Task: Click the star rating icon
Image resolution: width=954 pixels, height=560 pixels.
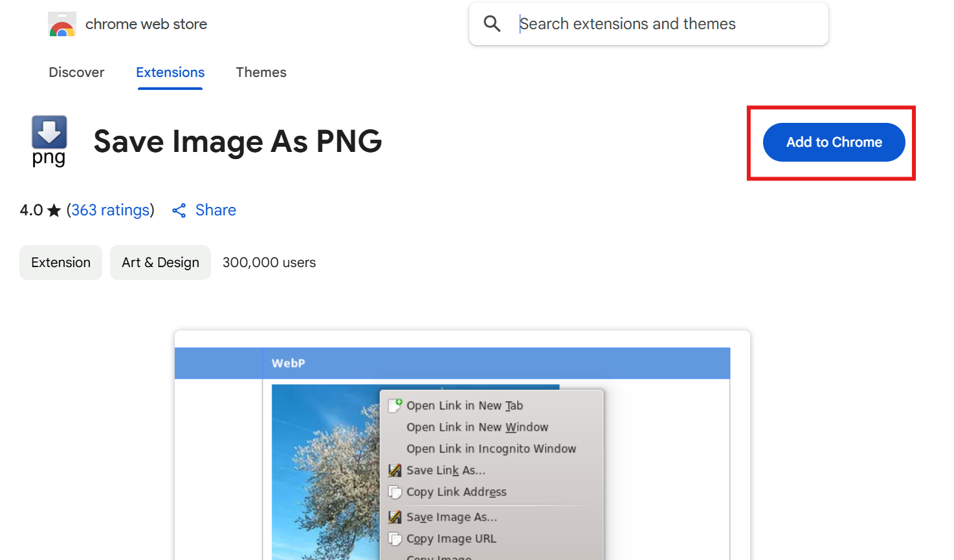Action: (54, 211)
